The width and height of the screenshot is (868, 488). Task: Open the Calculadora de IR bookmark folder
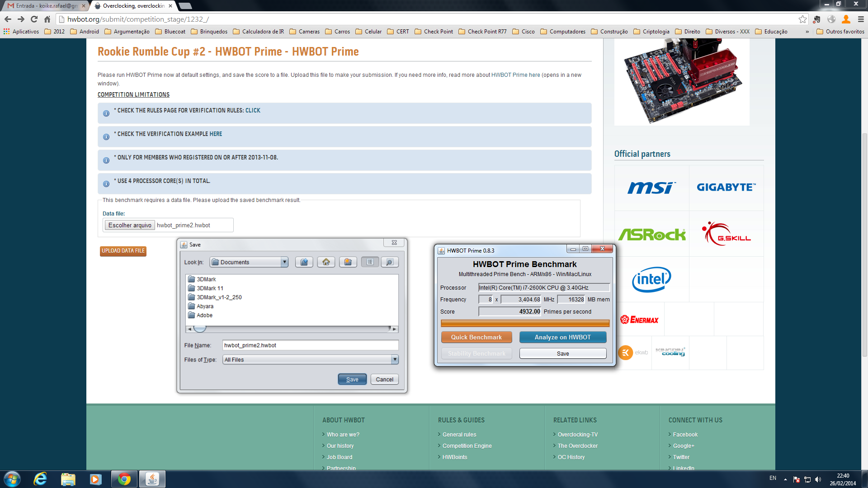258,32
